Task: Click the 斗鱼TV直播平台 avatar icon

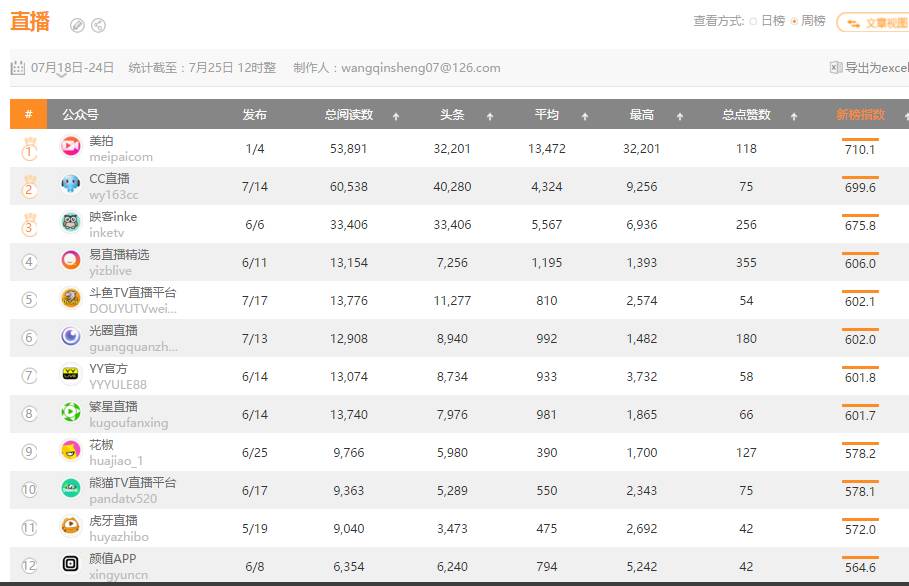Action: click(x=71, y=298)
